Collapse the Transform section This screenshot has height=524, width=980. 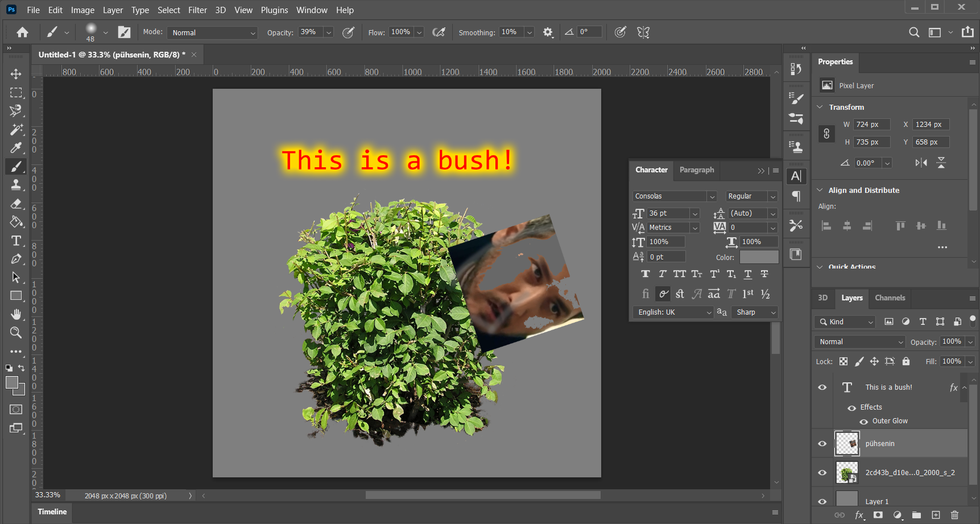click(820, 107)
